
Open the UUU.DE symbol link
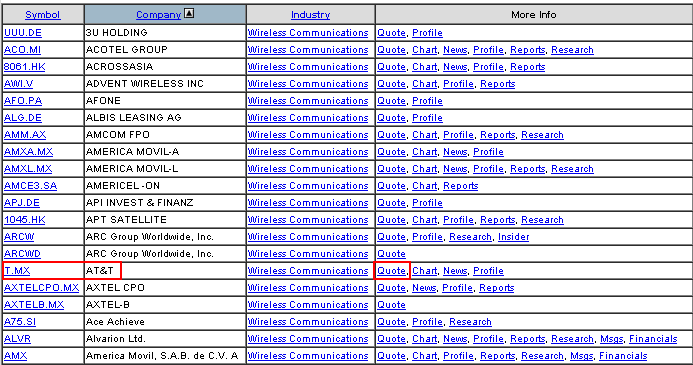(x=23, y=33)
